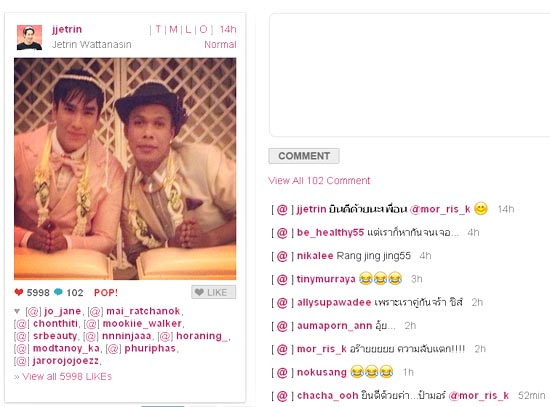Select the T size option
The width and height of the screenshot is (550, 407).
point(158,29)
